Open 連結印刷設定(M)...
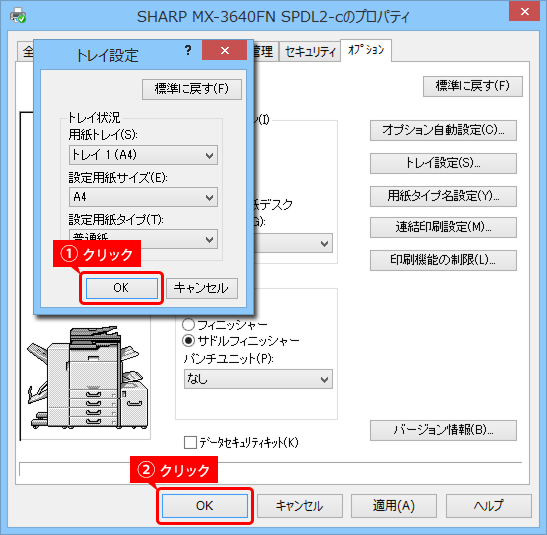The width and height of the screenshot is (547, 535). (x=443, y=227)
